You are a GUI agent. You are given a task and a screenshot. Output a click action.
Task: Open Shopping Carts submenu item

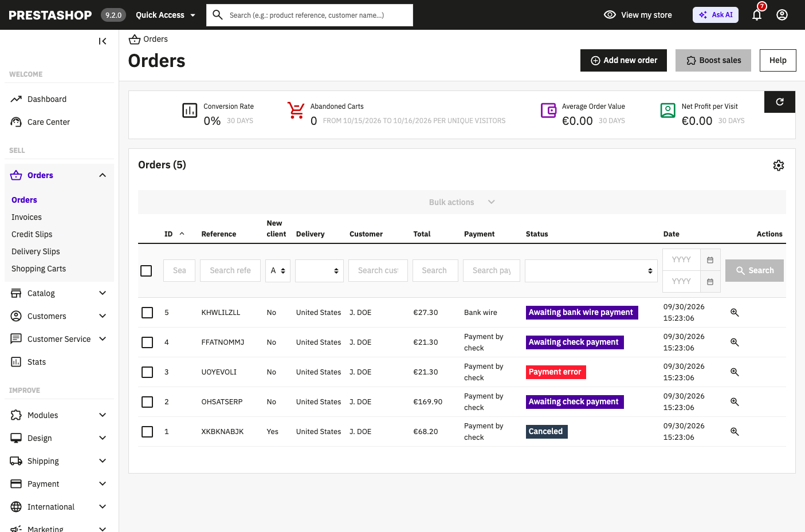click(38, 269)
